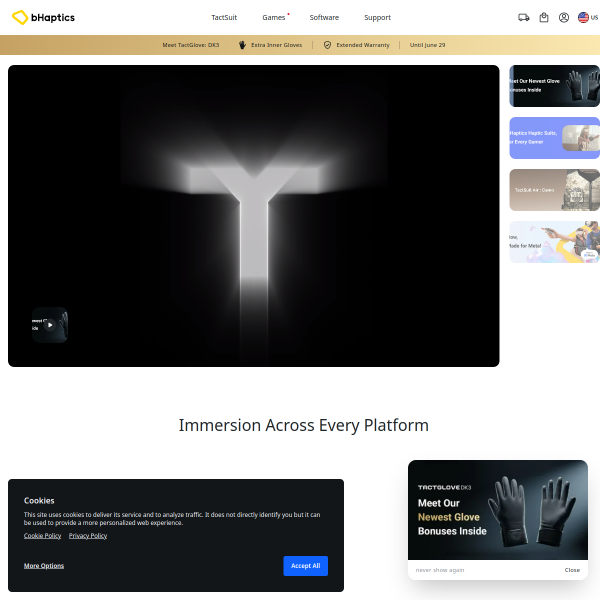The width and height of the screenshot is (600, 600).
Task: Open the Games menu
Action: click(274, 18)
